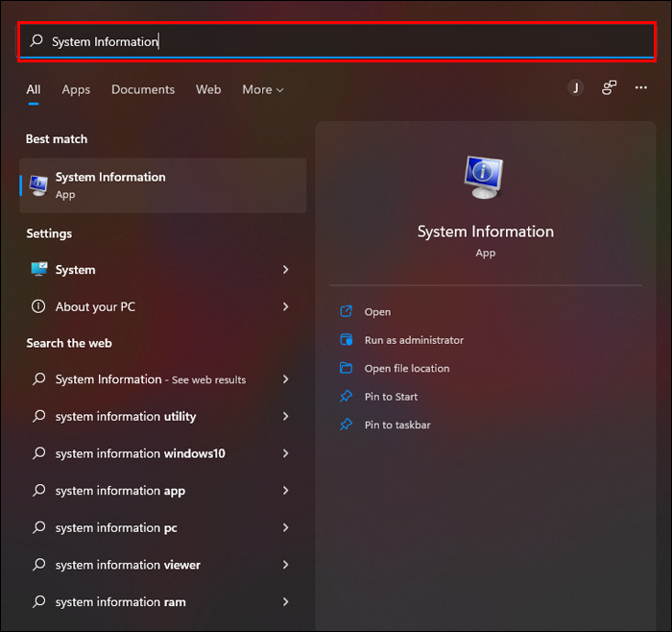Click the Run as administrator shield icon

click(346, 340)
